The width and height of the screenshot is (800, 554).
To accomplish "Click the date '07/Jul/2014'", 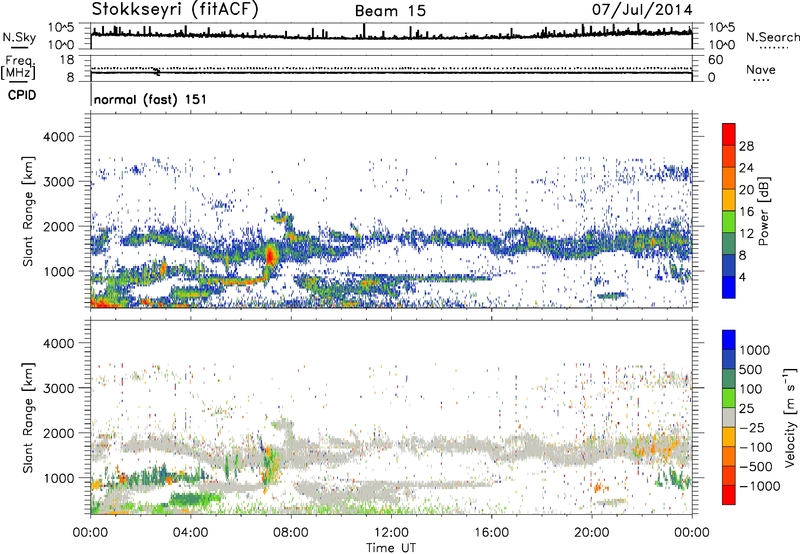I will point(642,10).
